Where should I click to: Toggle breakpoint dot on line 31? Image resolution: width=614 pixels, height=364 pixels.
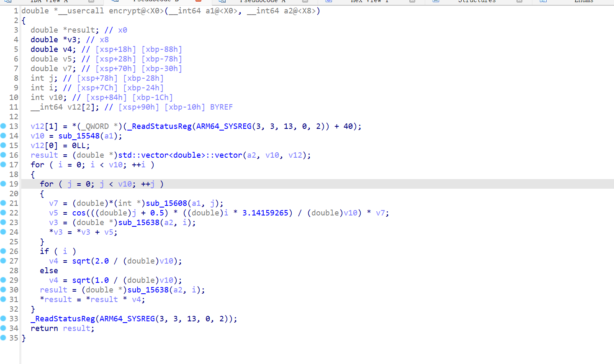pyautogui.click(x=3, y=299)
